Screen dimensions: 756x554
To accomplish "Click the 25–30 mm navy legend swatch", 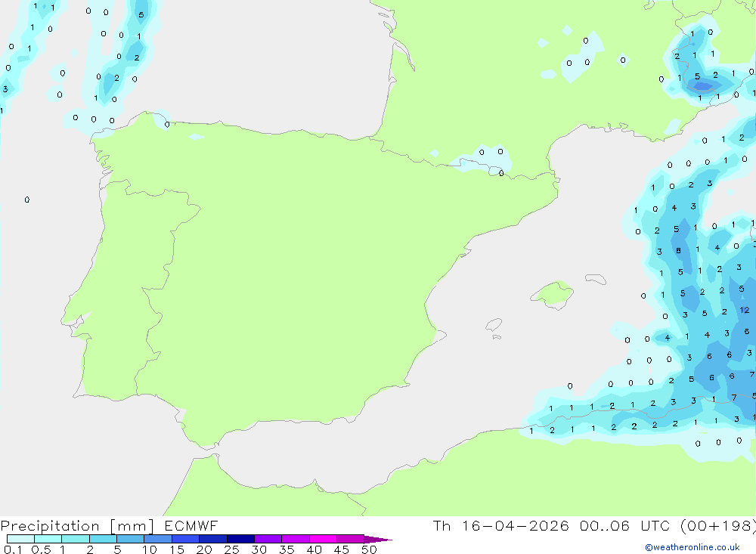I will 240,539.
